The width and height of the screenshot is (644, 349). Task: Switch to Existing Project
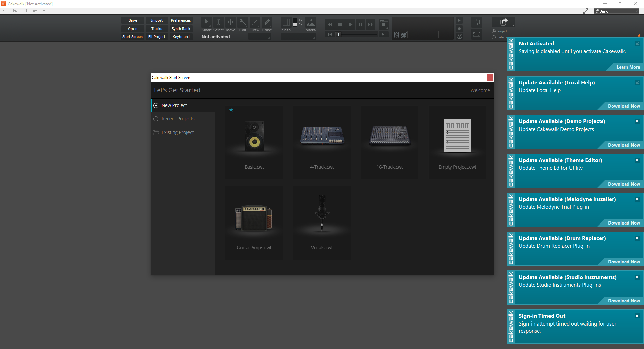pos(183,132)
